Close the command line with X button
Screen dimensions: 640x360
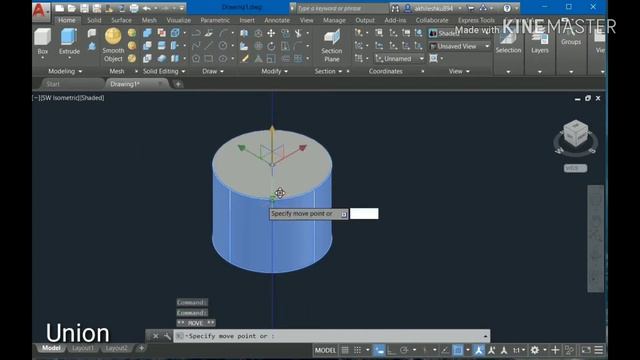(x=156, y=336)
